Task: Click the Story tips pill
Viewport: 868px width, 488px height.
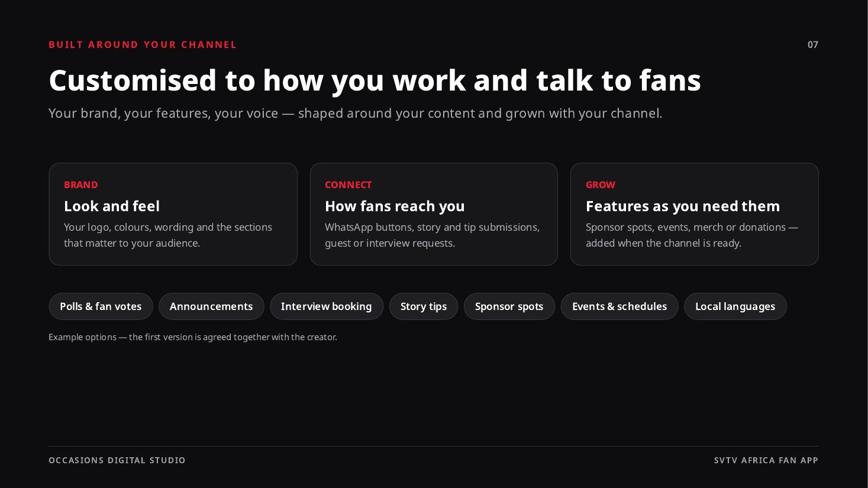Action: pyautogui.click(x=424, y=306)
